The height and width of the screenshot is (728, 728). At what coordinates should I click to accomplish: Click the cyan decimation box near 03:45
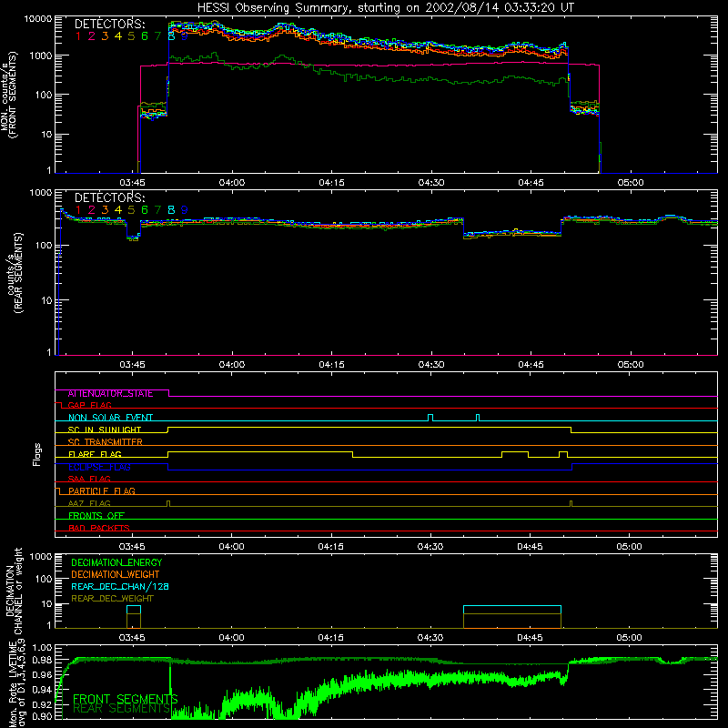[134, 610]
